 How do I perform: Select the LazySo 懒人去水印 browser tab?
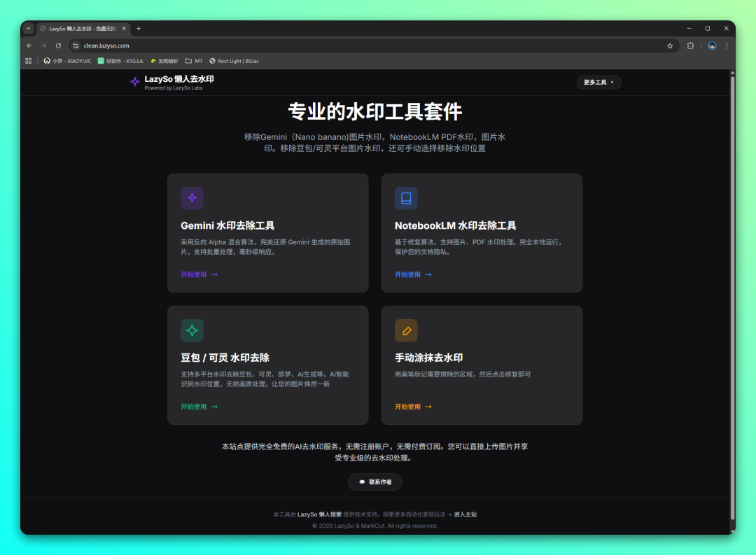(83, 29)
